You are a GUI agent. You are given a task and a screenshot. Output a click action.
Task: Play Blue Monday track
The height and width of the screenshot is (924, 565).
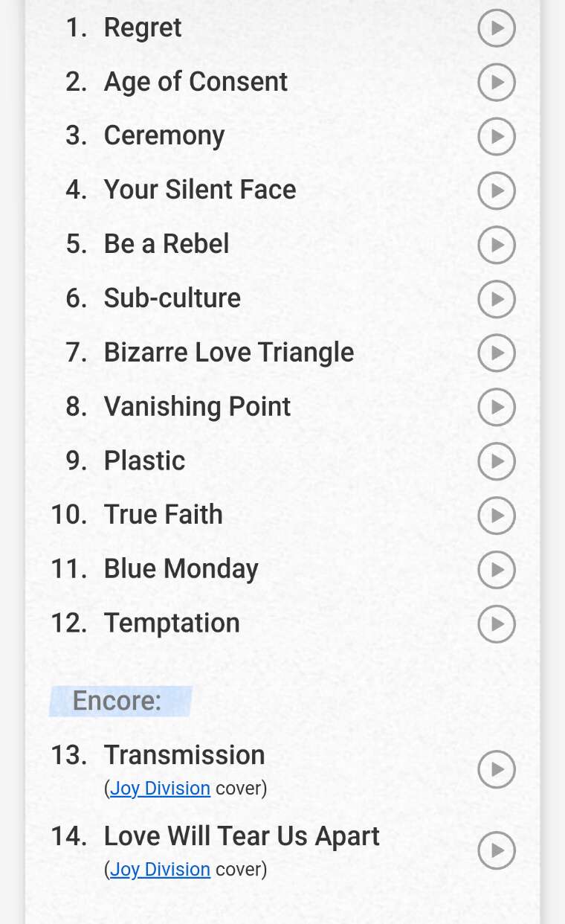pos(496,569)
